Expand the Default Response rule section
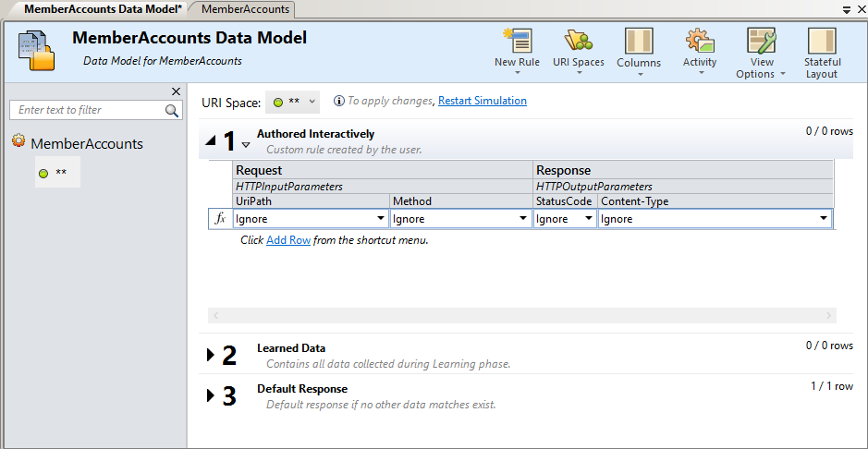Screen dimensions: 868x449 click(x=211, y=395)
